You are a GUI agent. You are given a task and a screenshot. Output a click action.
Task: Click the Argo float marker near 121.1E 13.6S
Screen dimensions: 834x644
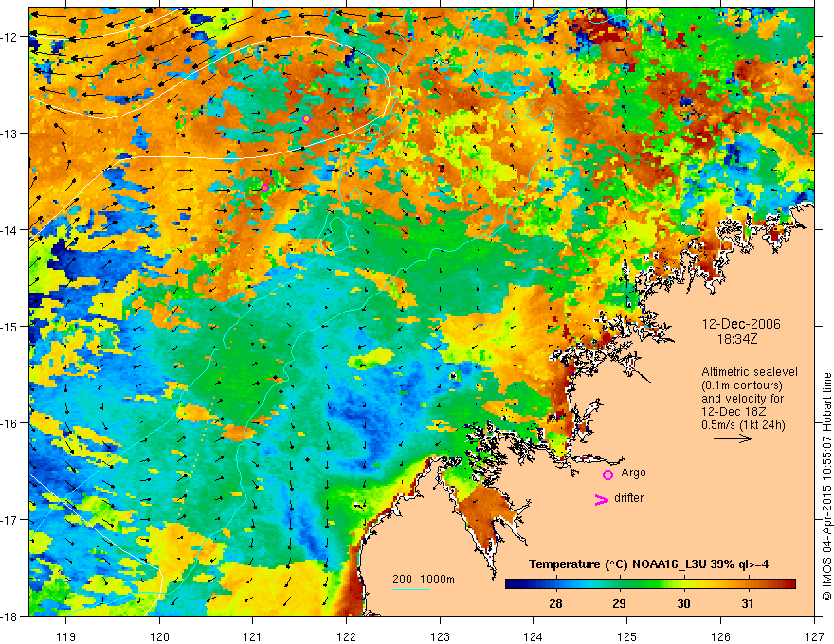(x=264, y=188)
